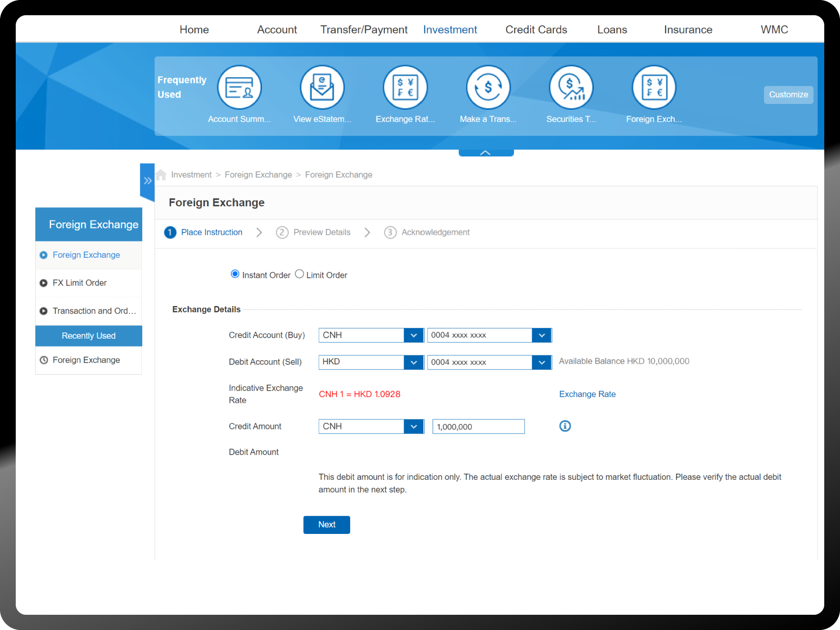Select the Limit Order radio button
The height and width of the screenshot is (630, 840).
pyautogui.click(x=299, y=274)
